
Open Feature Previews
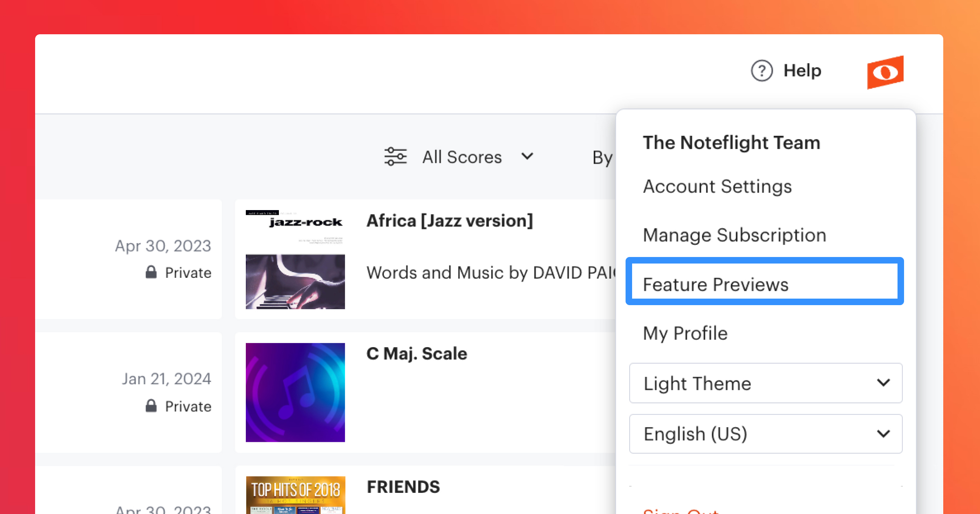(716, 284)
